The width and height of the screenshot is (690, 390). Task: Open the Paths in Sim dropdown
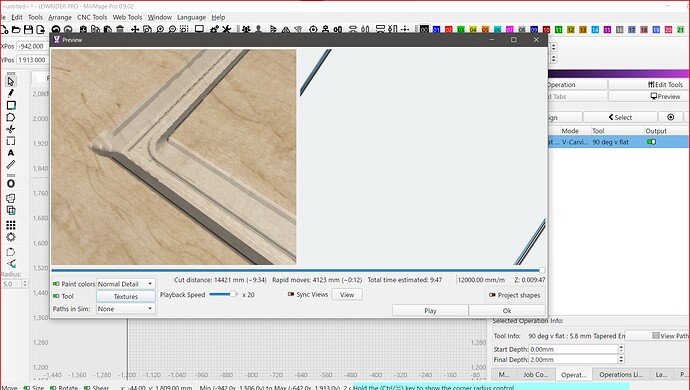coord(125,309)
